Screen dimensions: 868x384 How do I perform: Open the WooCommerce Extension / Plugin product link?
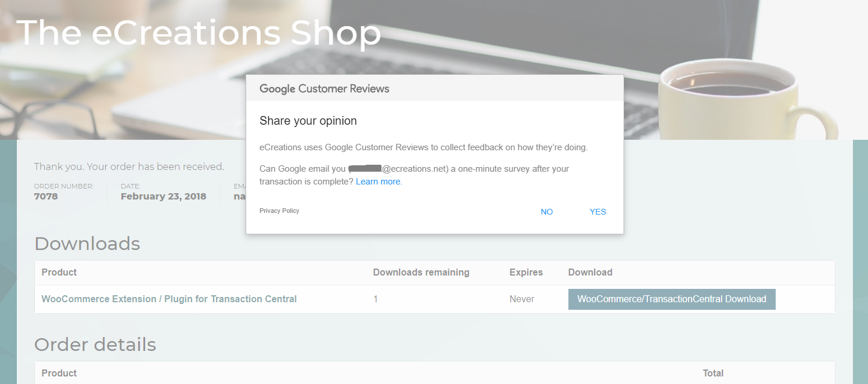pyautogui.click(x=169, y=299)
